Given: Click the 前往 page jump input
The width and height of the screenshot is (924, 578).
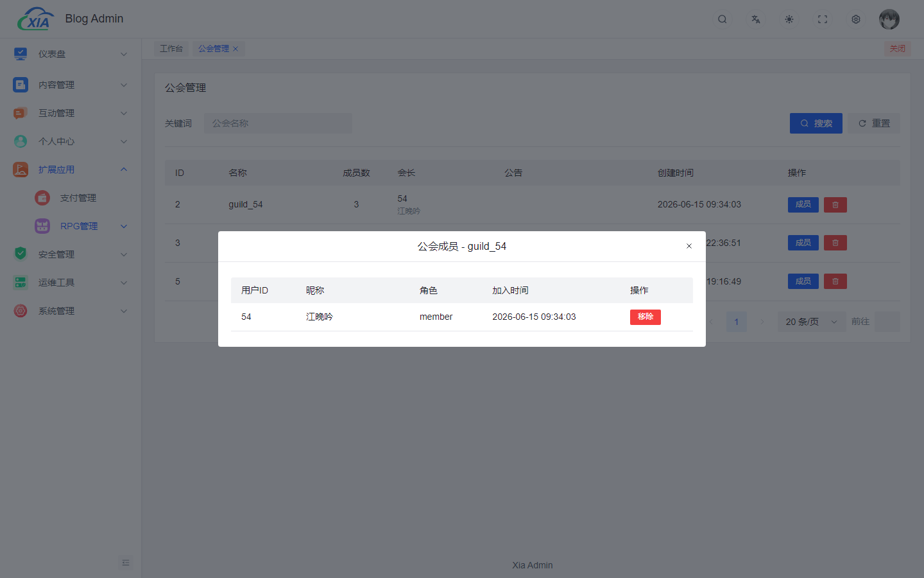Looking at the screenshot, I should [887, 322].
